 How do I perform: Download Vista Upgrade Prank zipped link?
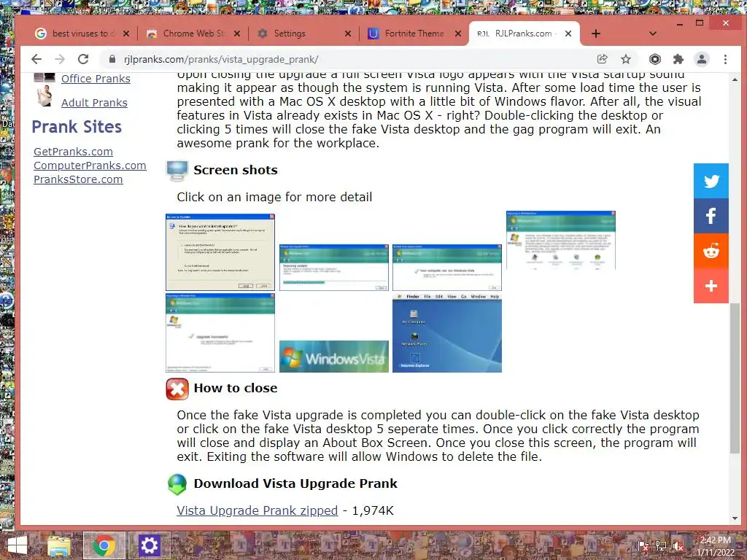(x=258, y=510)
